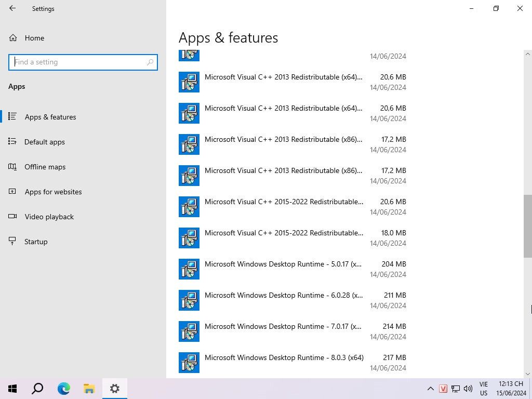Click the scroll down arrow of the app list

coord(528,374)
